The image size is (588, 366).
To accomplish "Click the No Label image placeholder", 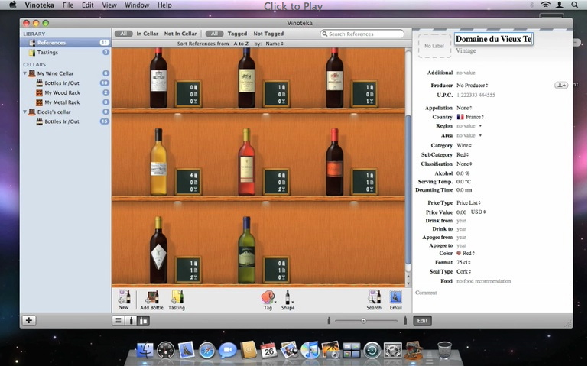I will [x=434, y=46].
